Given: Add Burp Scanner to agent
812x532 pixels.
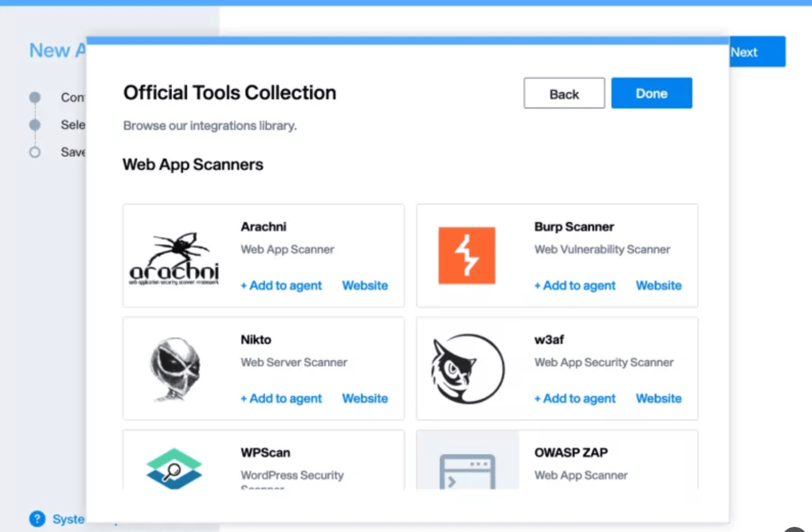Looking at the screenshot, I should pos(575,286).
